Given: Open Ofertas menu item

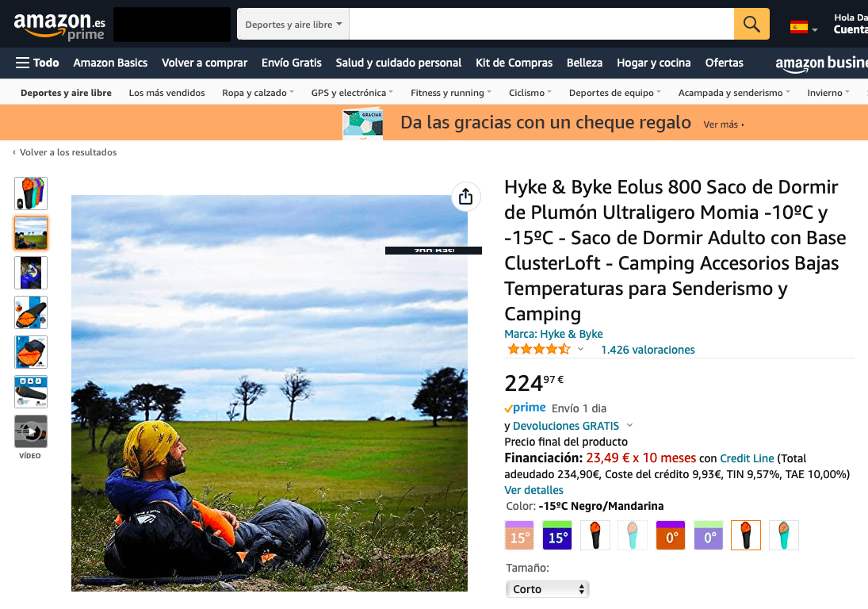Looking at the screenshot, I should pos(724,63).
